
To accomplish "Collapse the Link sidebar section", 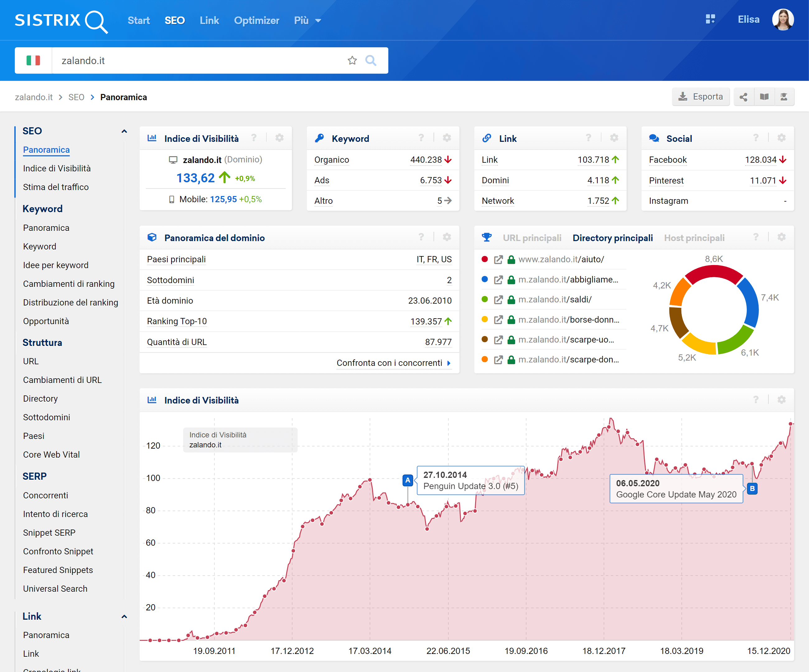I will point(124,617).
